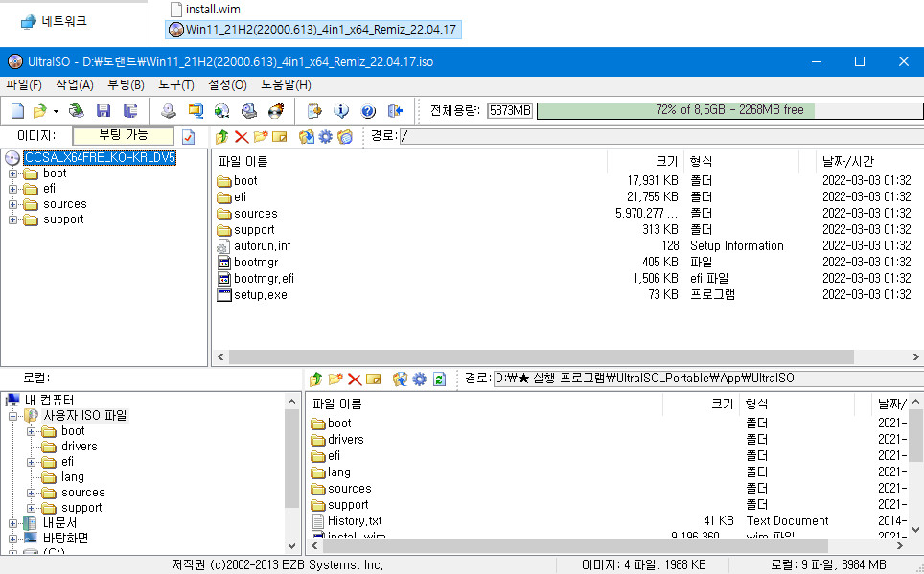Select History.txt in the local file list

(x=354, y=521)
